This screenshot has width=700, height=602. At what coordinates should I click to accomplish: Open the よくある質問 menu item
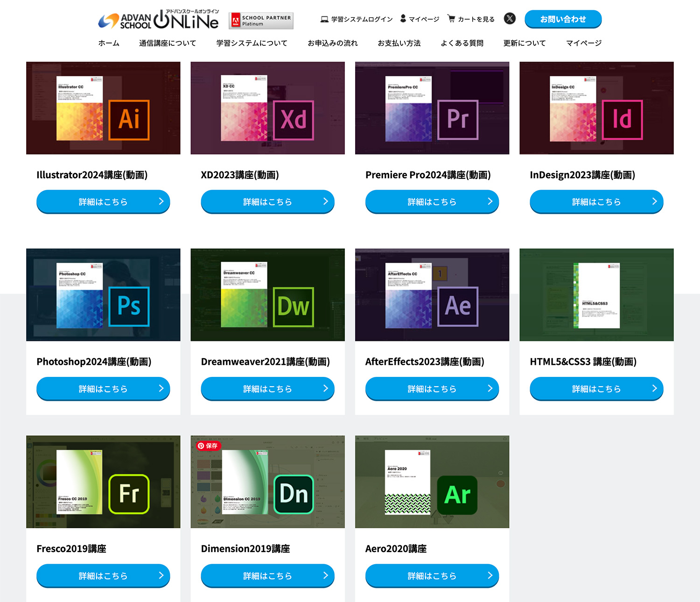click(462, 43)
